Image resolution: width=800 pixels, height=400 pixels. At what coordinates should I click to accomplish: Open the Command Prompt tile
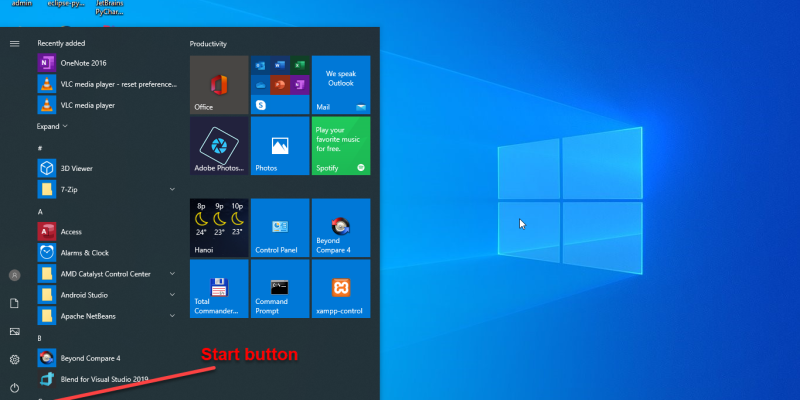(x=280, y=288)
